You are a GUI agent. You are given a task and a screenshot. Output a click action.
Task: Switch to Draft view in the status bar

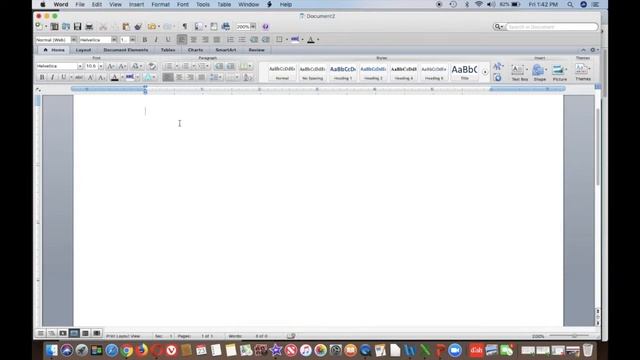[40, 333]
